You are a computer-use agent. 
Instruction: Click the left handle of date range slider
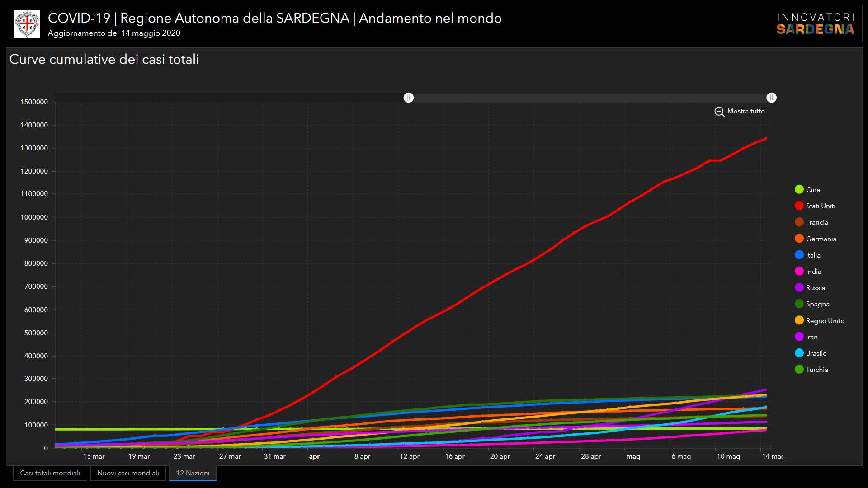coord(408,98)
